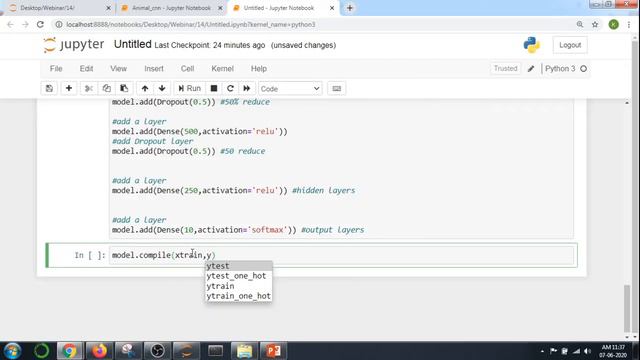Click Dense(500) relu code line
The height and width of the screenshot is (360, 640).
tap(200, 131)
